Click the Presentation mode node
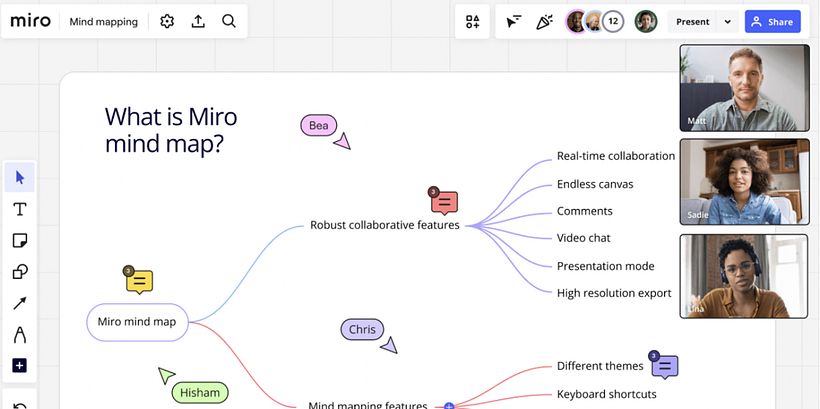820x409 pixels. (605, 266)
